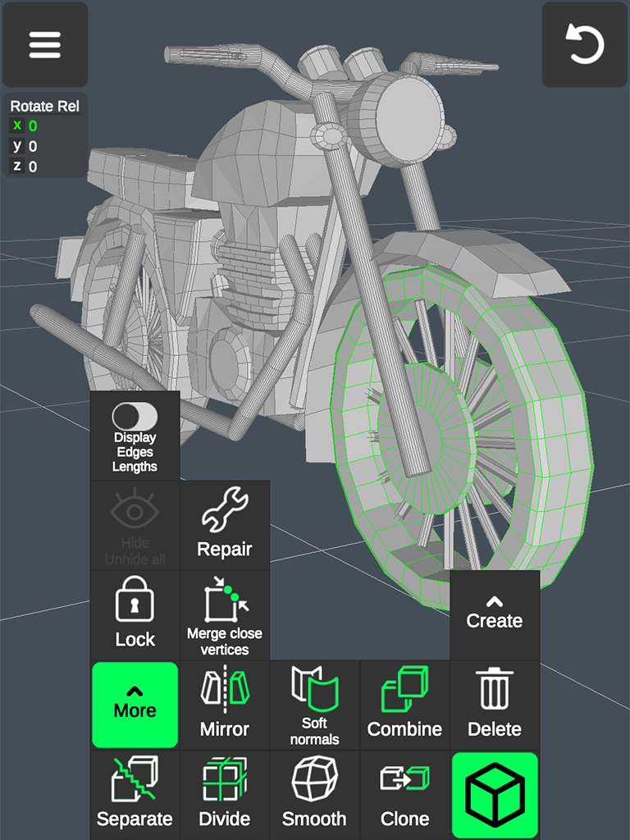This screenshot has width=630, height=840.
Task: Open the hamburger main menu
Action: 45,45
